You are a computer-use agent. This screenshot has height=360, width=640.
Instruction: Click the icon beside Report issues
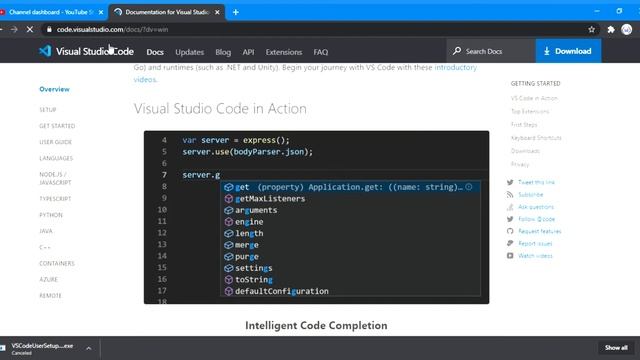click(x=510, y=243)
